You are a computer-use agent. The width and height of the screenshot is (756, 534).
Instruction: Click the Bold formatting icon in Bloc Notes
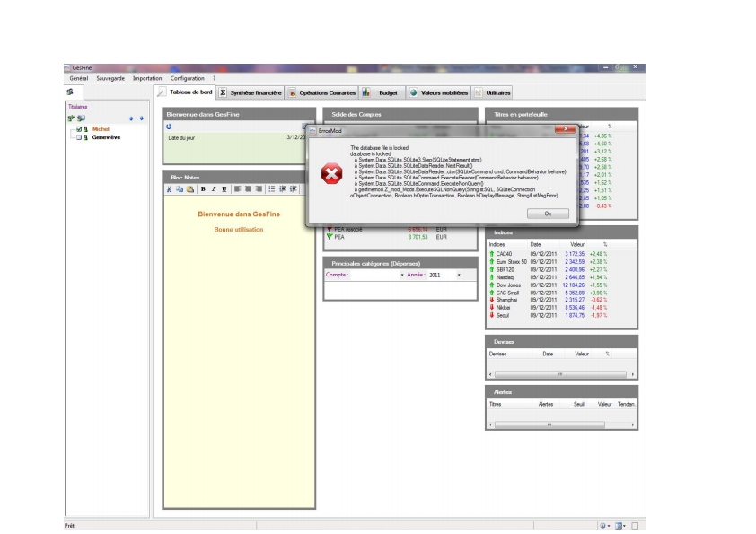[x=203, y=189]
